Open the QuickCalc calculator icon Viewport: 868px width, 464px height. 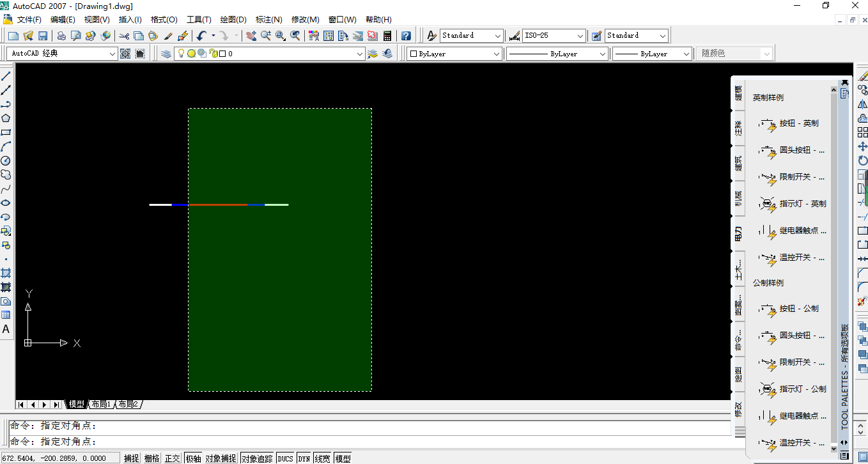click(x=387, y=36)
